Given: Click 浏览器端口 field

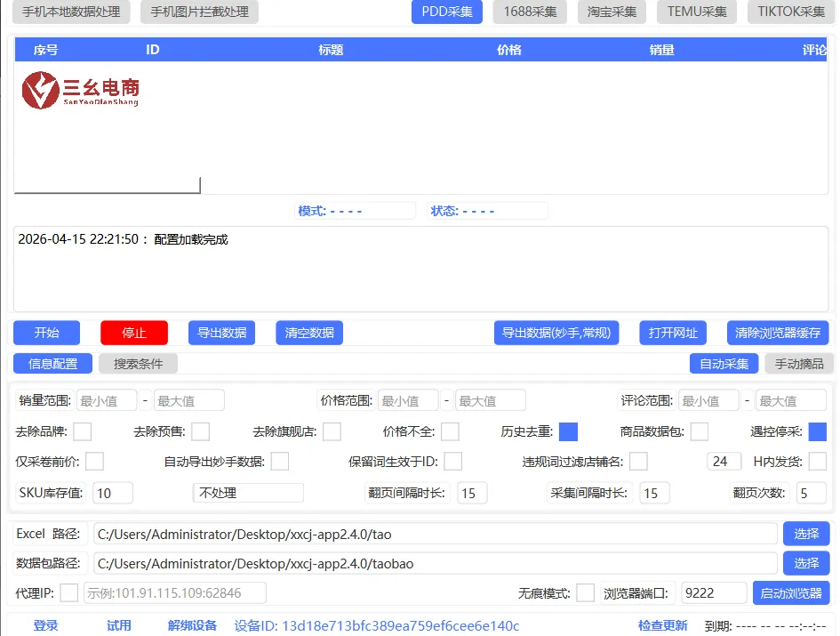Looking at the screenshot, I should click(714, 593).
